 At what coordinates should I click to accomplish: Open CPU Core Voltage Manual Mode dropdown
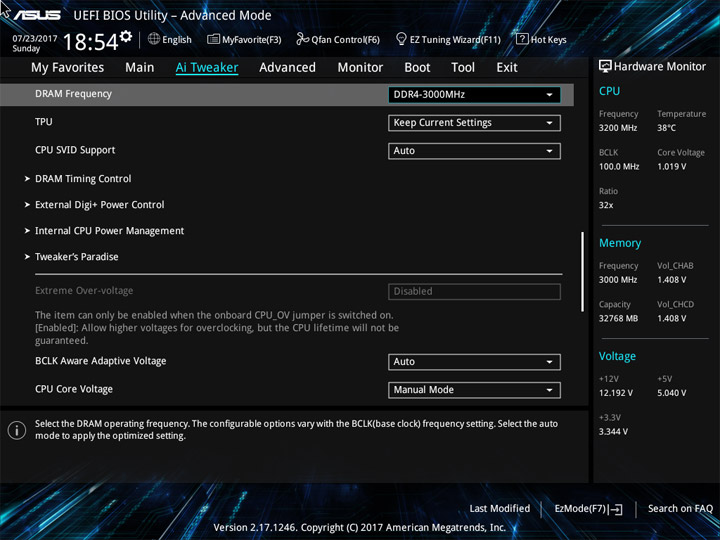[x=474, y=390]
